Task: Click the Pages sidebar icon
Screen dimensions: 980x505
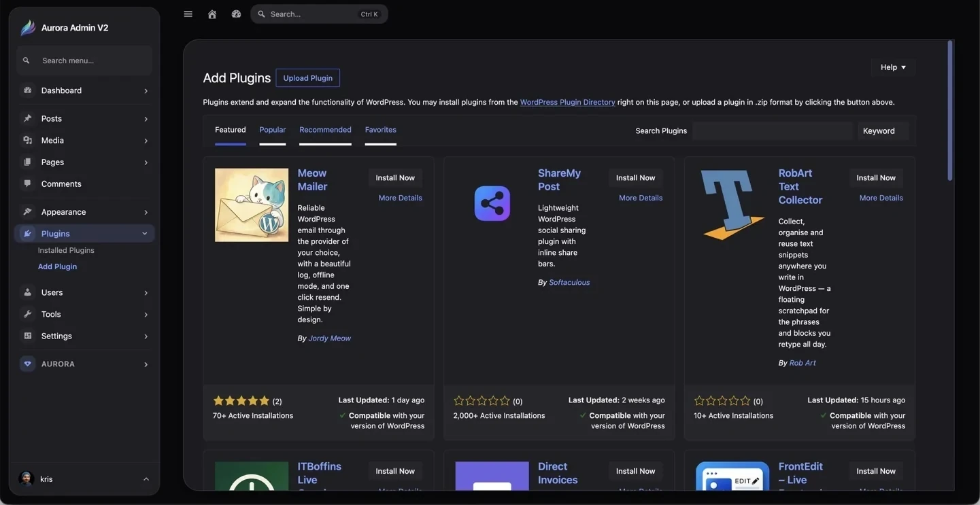Action: pos(27,162)
